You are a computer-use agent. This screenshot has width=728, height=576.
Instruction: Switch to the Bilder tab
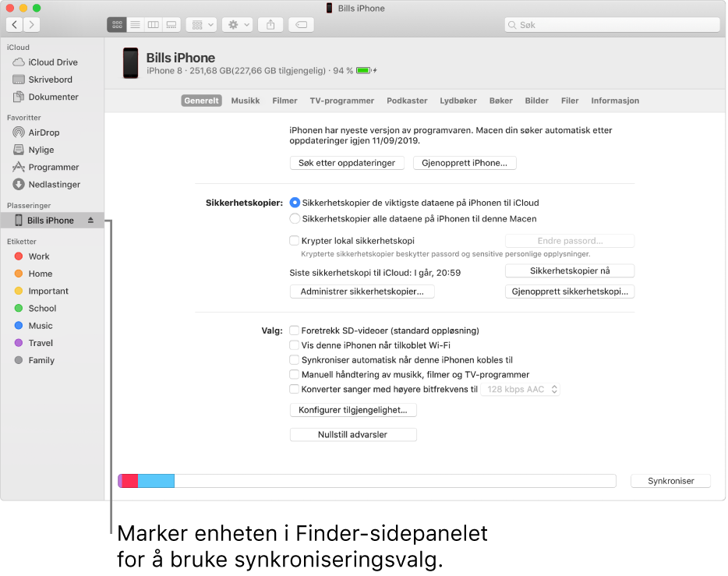click(x=537, y=101)
